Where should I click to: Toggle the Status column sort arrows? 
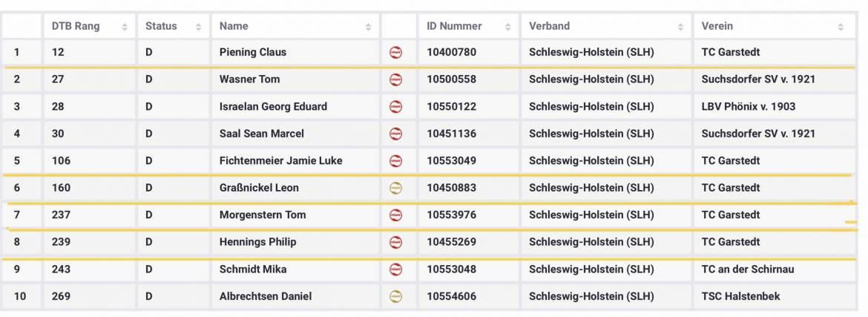(198, 27)
